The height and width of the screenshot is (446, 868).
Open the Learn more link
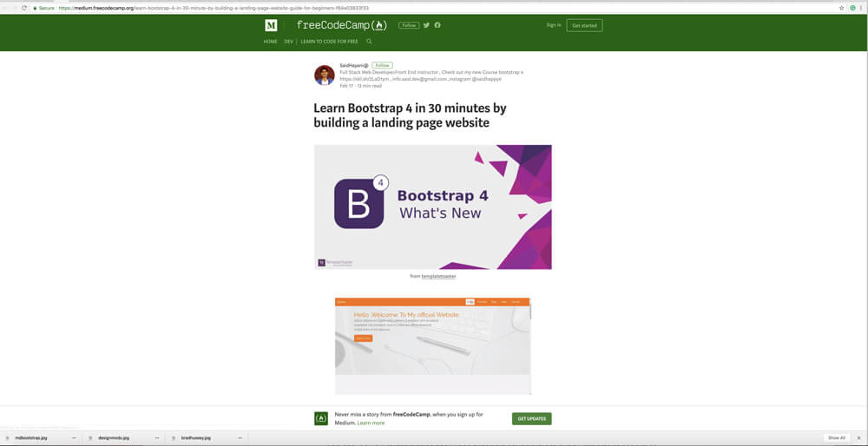(x=371, y=423)
